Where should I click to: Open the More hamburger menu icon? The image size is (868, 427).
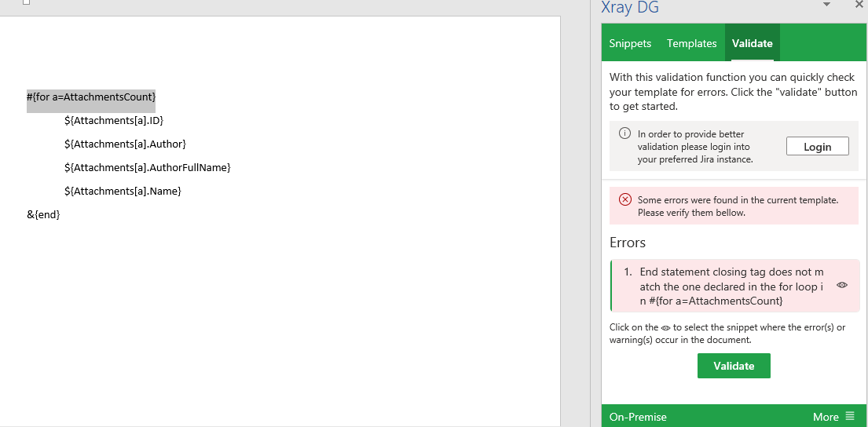click(850, 417)
